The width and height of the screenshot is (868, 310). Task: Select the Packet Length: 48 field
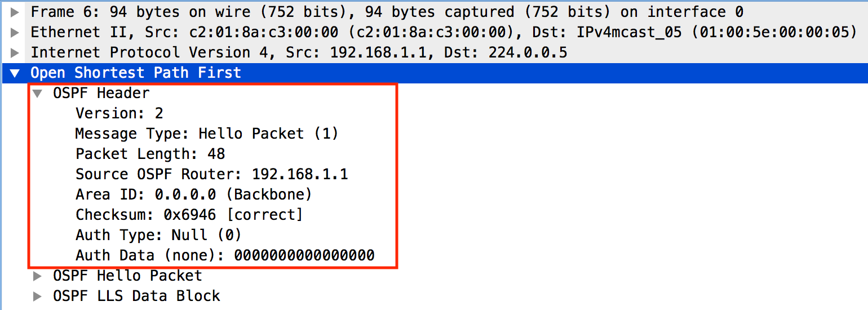[x=150, y=154]
